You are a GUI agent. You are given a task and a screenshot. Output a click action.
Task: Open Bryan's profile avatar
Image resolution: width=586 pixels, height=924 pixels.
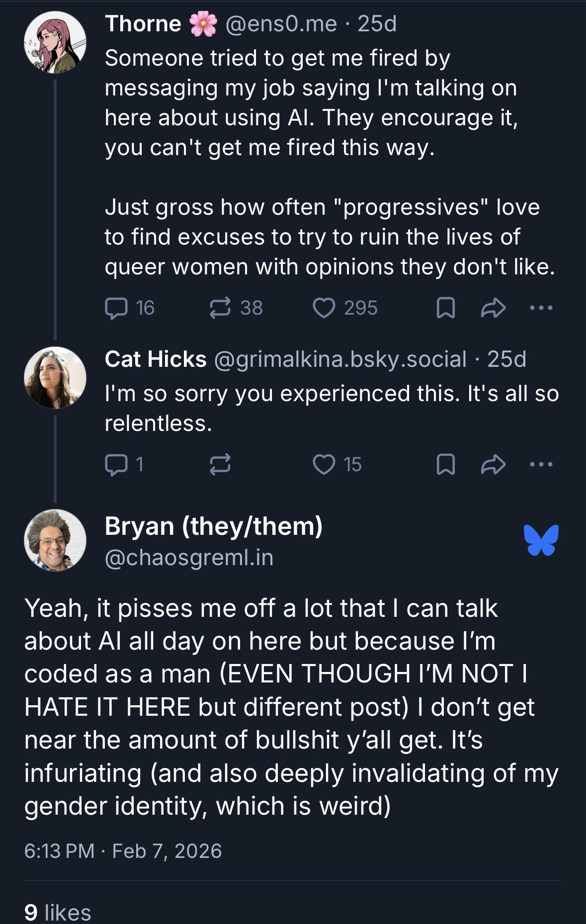pos(55,540)
